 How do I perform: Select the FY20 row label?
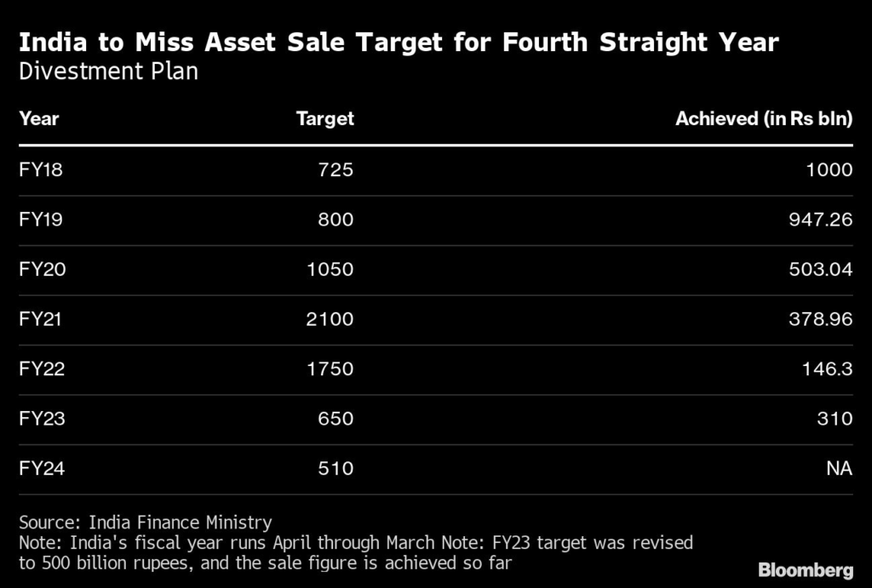pyautogui.click(x=42, y=270)
